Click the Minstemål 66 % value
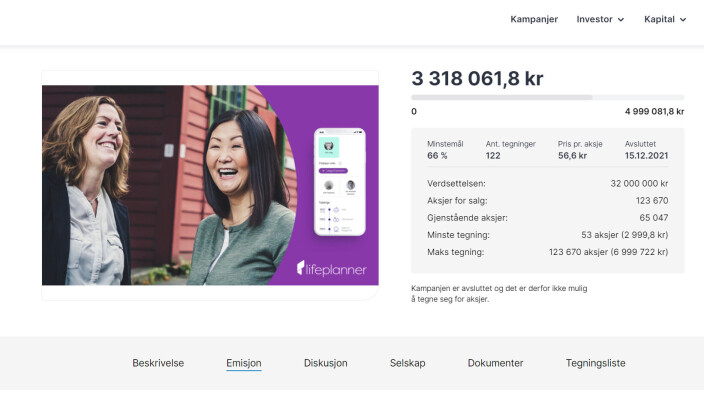Image resolution: width=704 pixels, height=402 pixels. (437, 156)
